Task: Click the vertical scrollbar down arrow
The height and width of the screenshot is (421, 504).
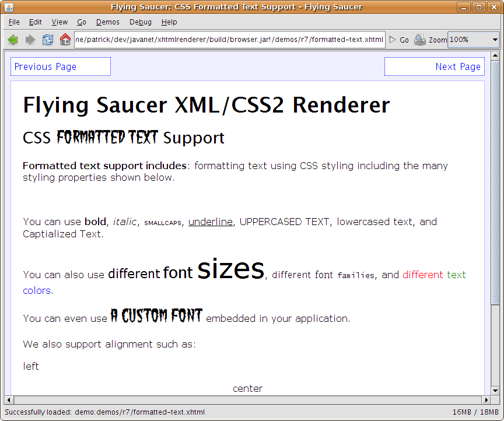Action: coord(495,391)
